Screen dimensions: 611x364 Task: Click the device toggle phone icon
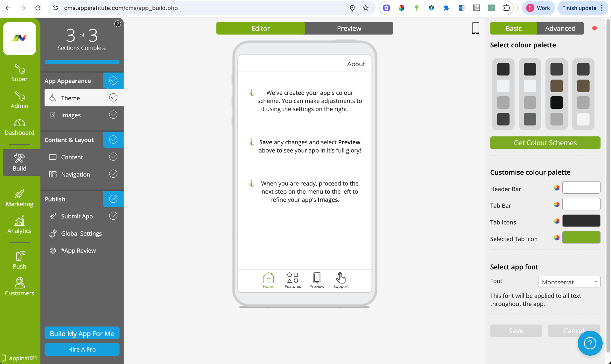click(475, 28)
